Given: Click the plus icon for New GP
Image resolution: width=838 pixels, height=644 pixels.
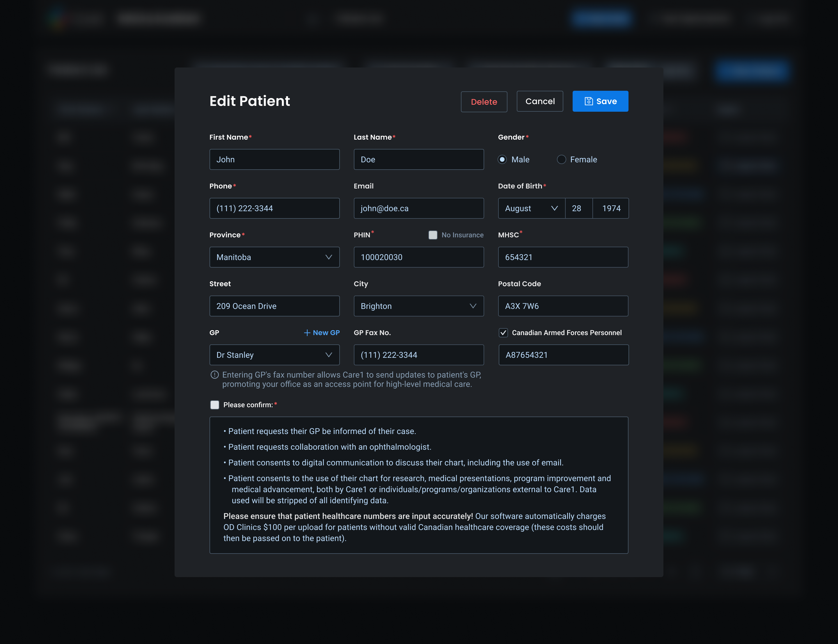Looking at the screenshot, I should point(307,333).
